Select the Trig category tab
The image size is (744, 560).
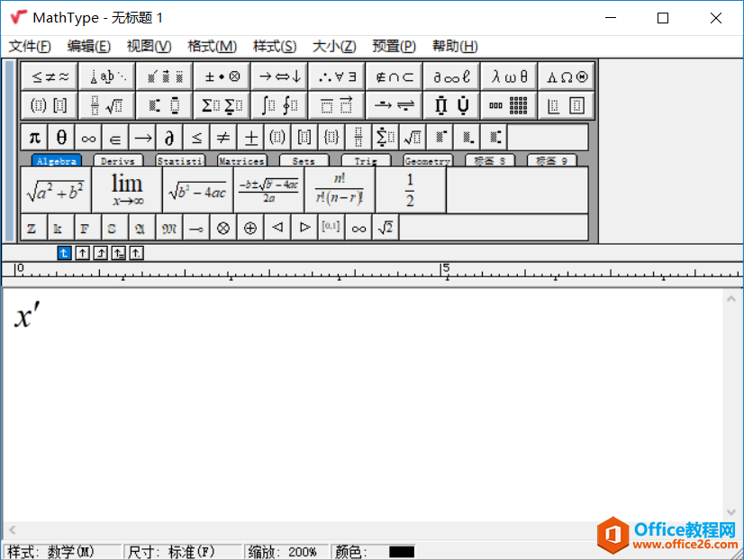click(x=366, y=160)
